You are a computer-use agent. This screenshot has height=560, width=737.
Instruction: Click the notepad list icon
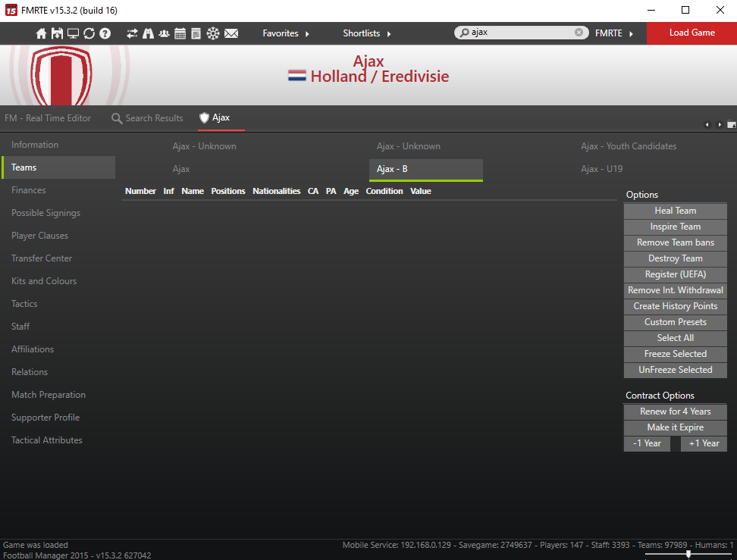pos(196,33)
